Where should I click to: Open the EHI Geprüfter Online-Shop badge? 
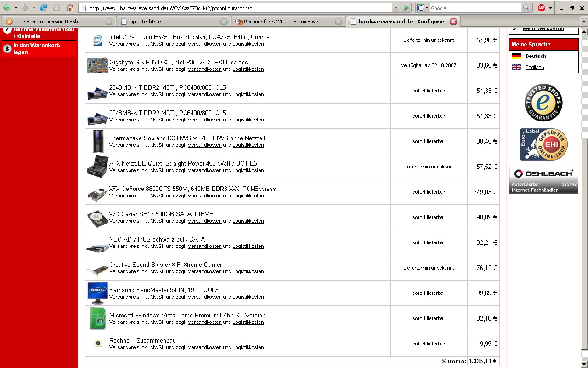[543, 144]
